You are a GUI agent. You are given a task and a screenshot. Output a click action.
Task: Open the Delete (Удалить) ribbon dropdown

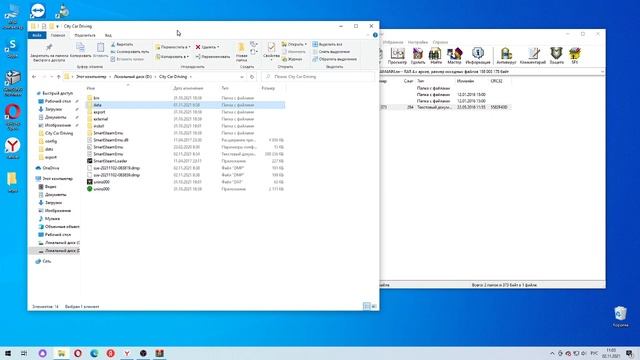point(207,47)
